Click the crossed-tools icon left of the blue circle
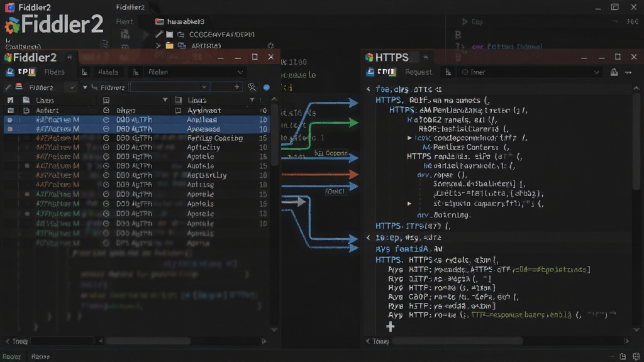644x362 pixels. coord(252,87)
